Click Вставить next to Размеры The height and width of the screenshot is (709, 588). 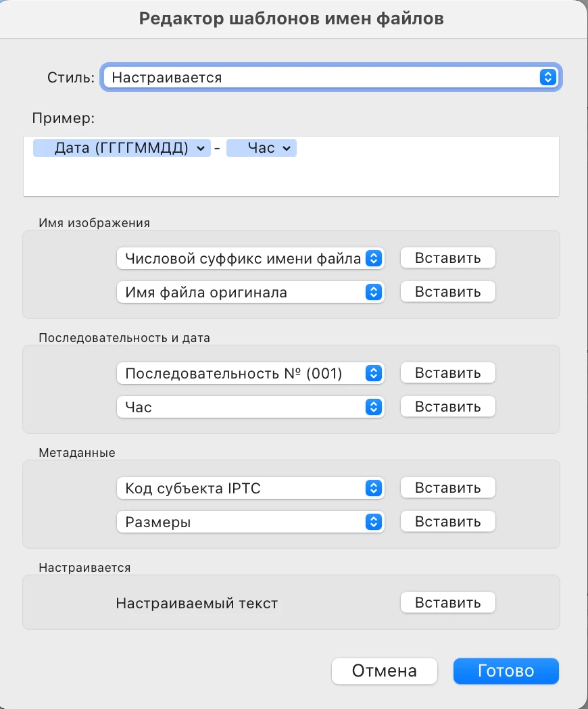tap(448, 521)
